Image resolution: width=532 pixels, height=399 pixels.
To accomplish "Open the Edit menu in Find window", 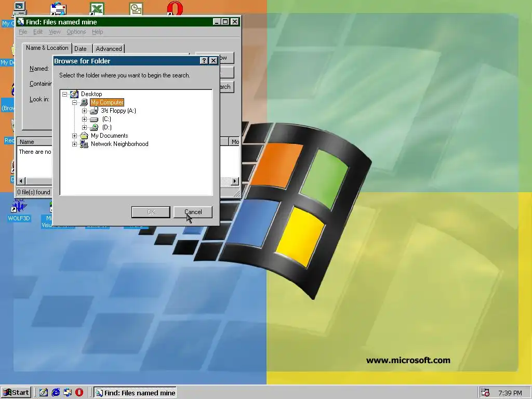I will tap(37, 32).
